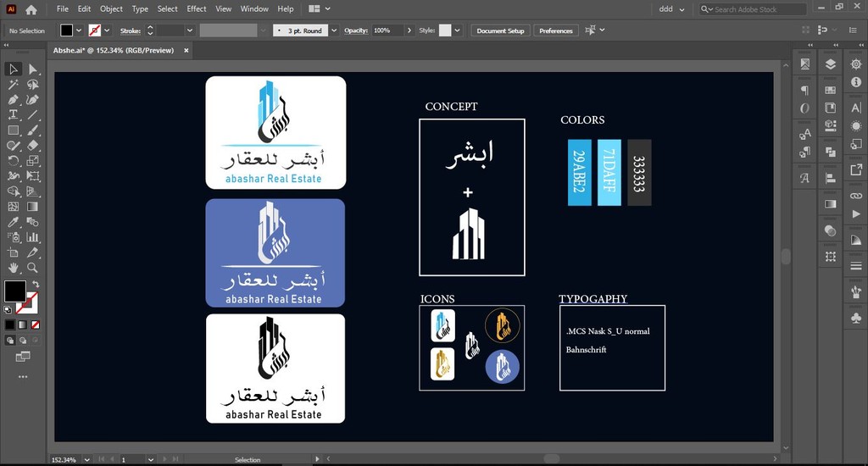Open the Links panel icon
Viewport: 868px width, 466px height.
pyautogui.click(x=856, y=196)
